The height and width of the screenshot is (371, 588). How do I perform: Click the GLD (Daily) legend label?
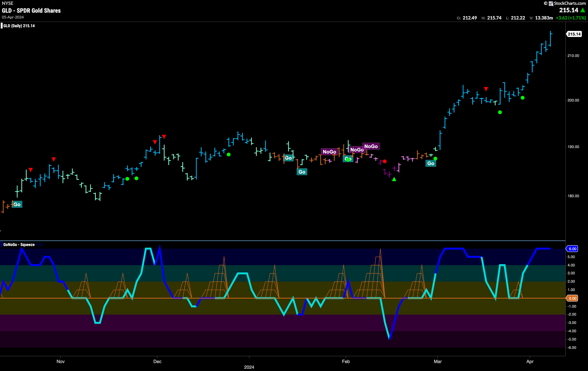[19, 26]
